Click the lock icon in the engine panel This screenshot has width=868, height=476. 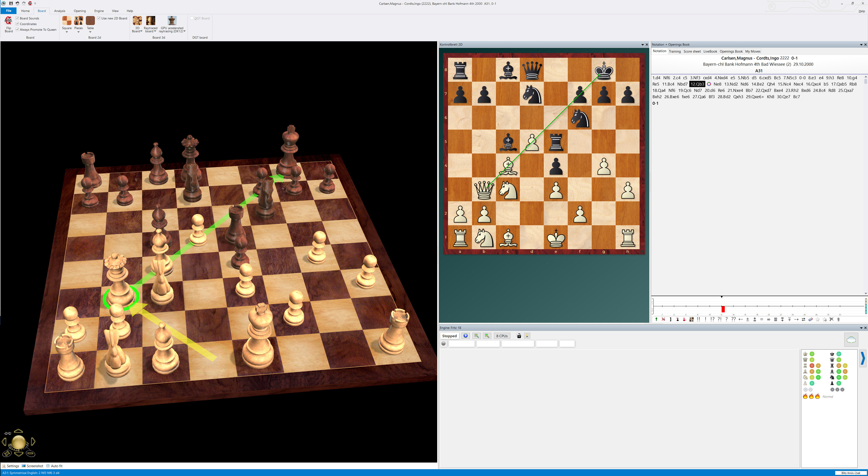tap(519, 336)
